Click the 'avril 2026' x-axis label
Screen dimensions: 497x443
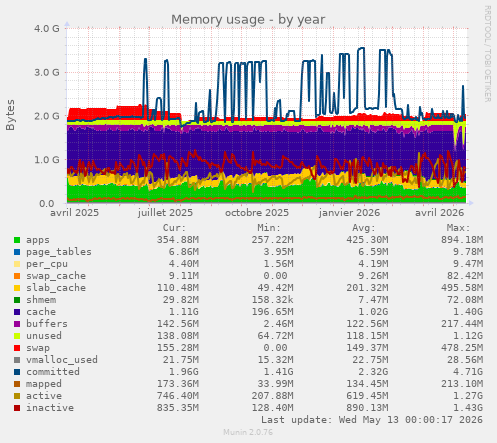click(x=439, y=213)
